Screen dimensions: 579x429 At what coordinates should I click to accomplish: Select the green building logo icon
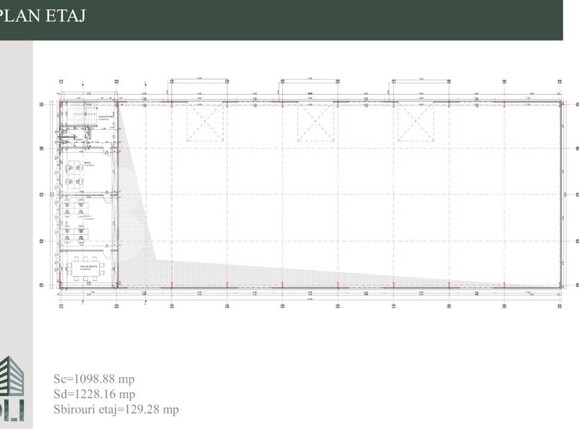[x=12, y=375]
